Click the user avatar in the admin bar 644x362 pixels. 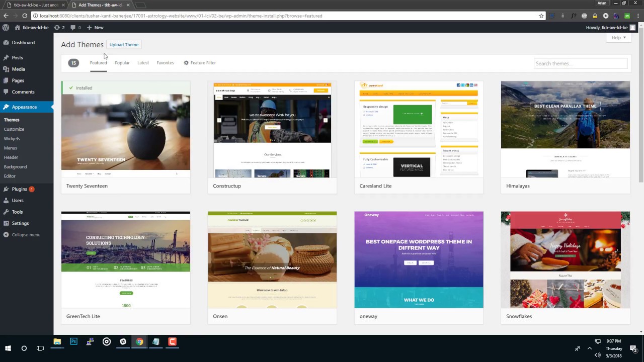point(633,28)
